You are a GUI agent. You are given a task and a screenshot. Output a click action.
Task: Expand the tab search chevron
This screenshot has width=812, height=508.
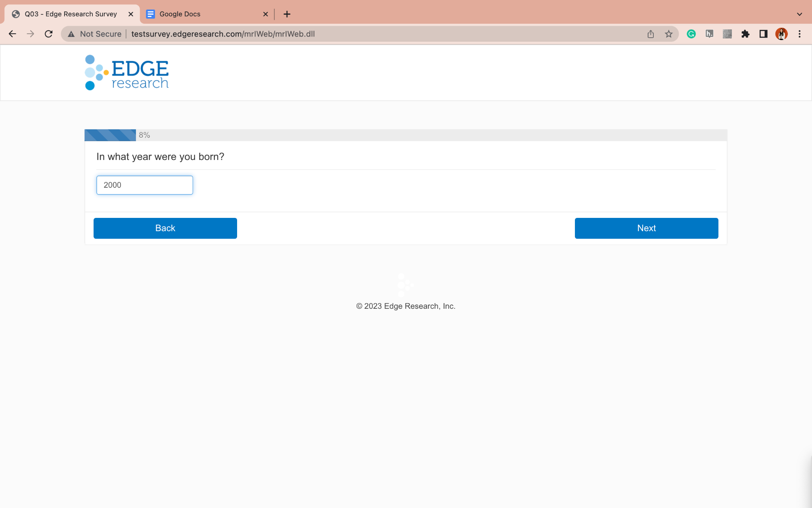[799, 14]
